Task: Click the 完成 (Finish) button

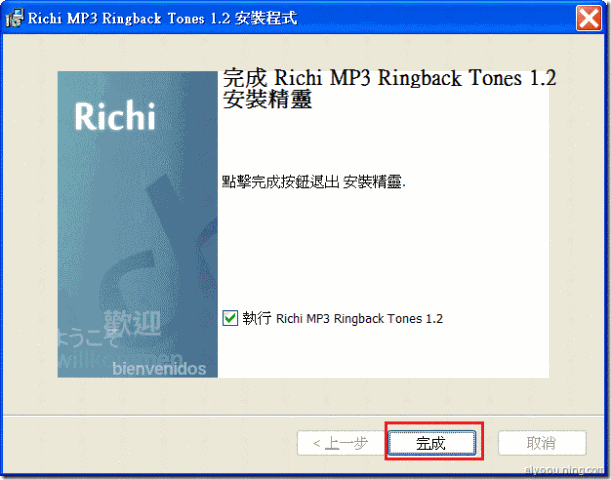Action: [x=432, y=443]
